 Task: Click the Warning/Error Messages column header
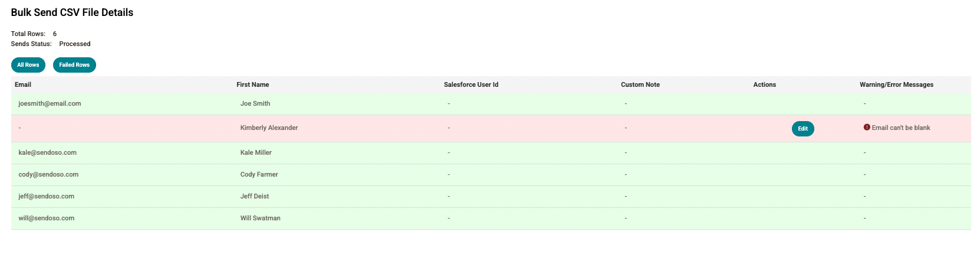coord(896,84)
